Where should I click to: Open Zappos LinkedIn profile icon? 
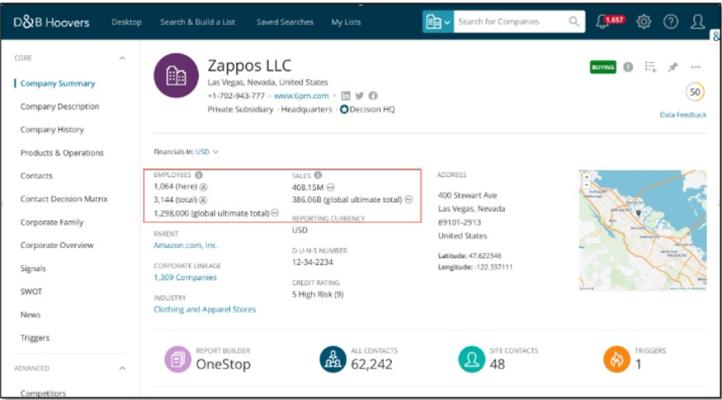click(x=345, y=95)
